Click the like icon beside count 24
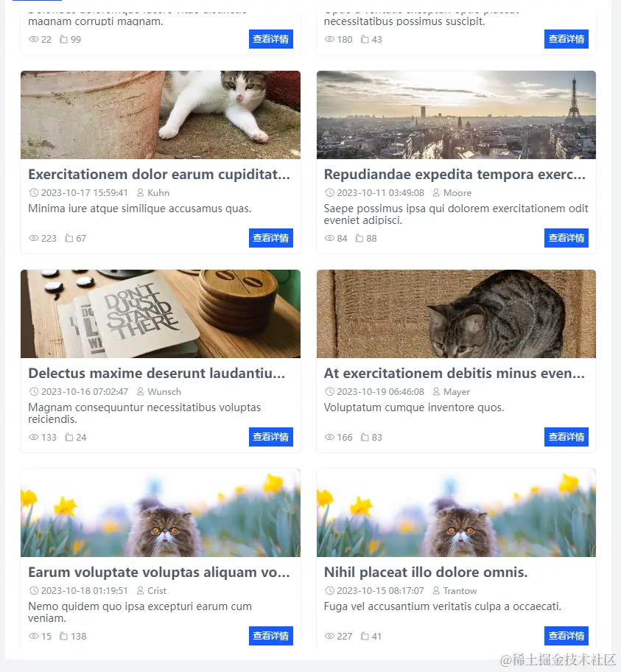This screenshot has width=621, height=672. pyautogui.click(x=69, y=437)
